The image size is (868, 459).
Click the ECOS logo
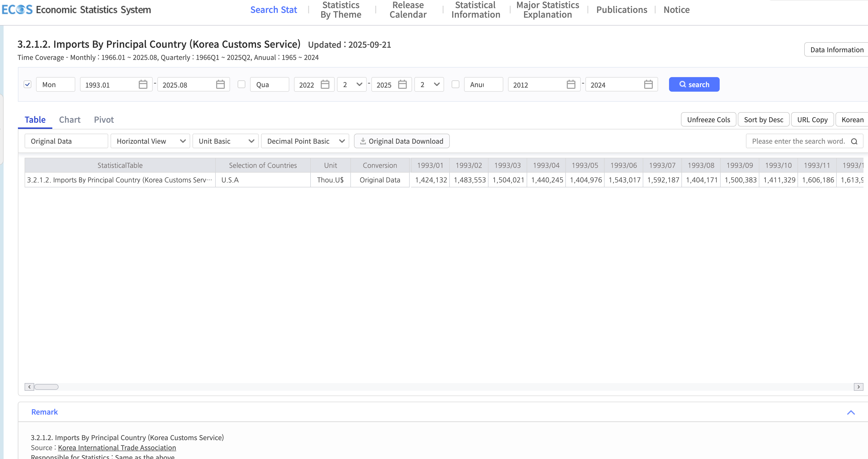coord(17,10)
